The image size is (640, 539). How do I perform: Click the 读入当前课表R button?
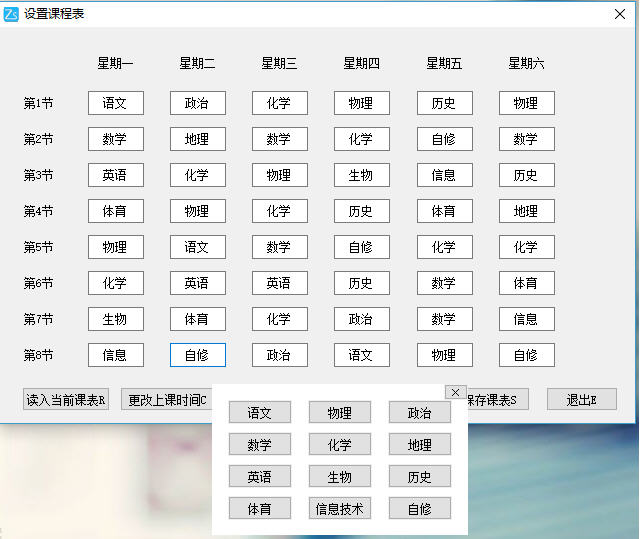click(66, 400)
